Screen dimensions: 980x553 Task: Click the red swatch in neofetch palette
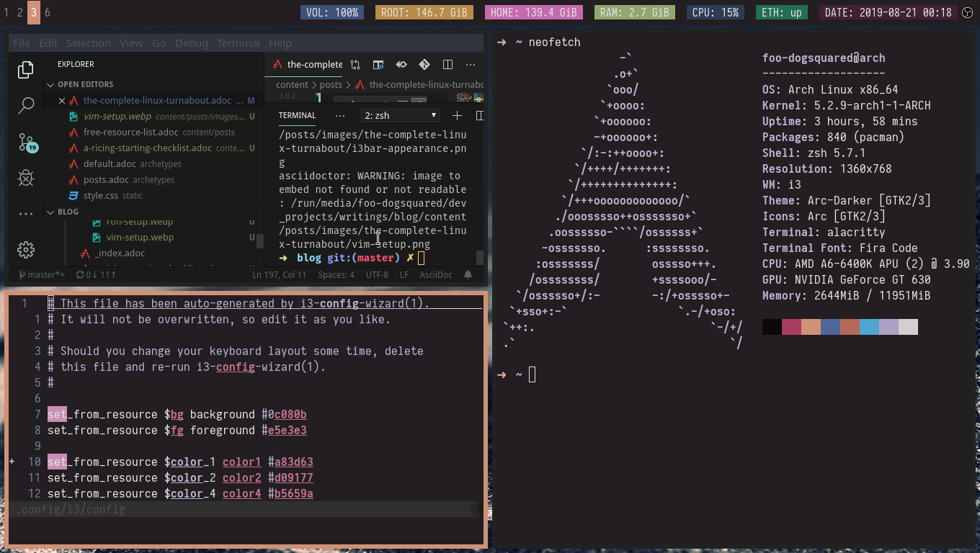791,327
